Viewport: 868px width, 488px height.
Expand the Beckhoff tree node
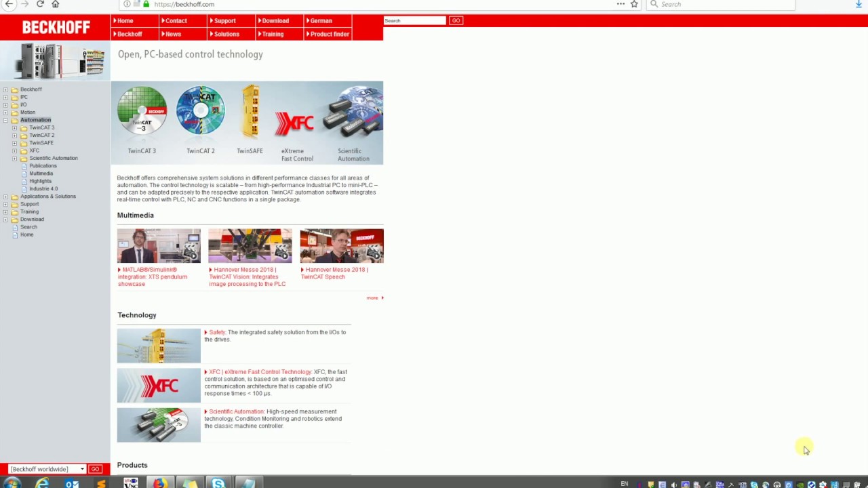5,89
